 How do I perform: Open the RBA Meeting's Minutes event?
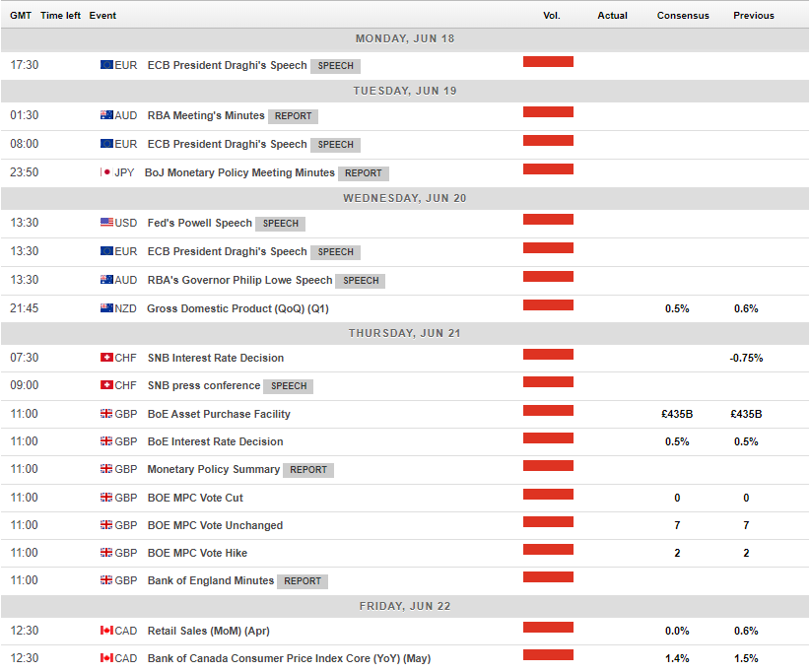click(x=206, y=115)
